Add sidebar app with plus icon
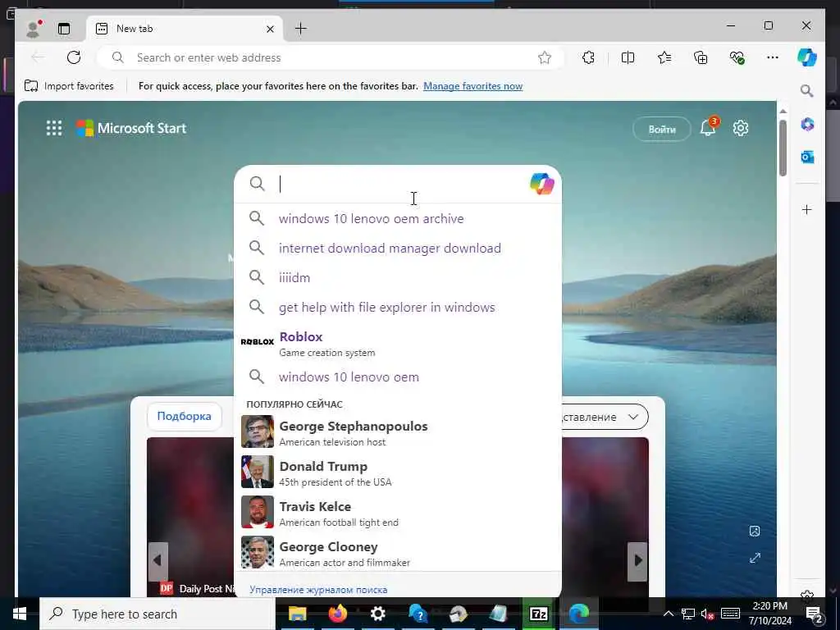Viewport: 840px width, 630px height. pos(807,209)
